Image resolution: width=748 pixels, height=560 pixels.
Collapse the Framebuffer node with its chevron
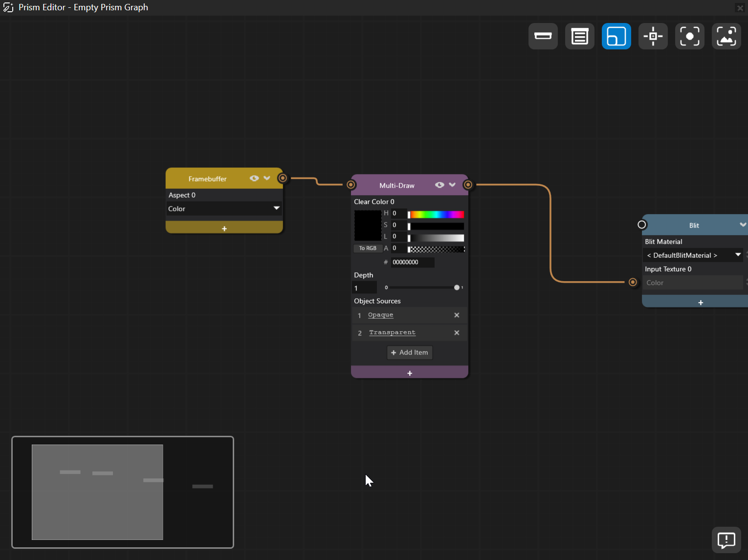pyautogui.click(x=267, y=179)
